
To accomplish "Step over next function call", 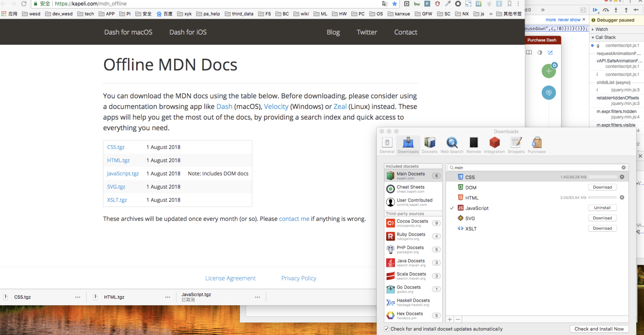I will 605,10.
